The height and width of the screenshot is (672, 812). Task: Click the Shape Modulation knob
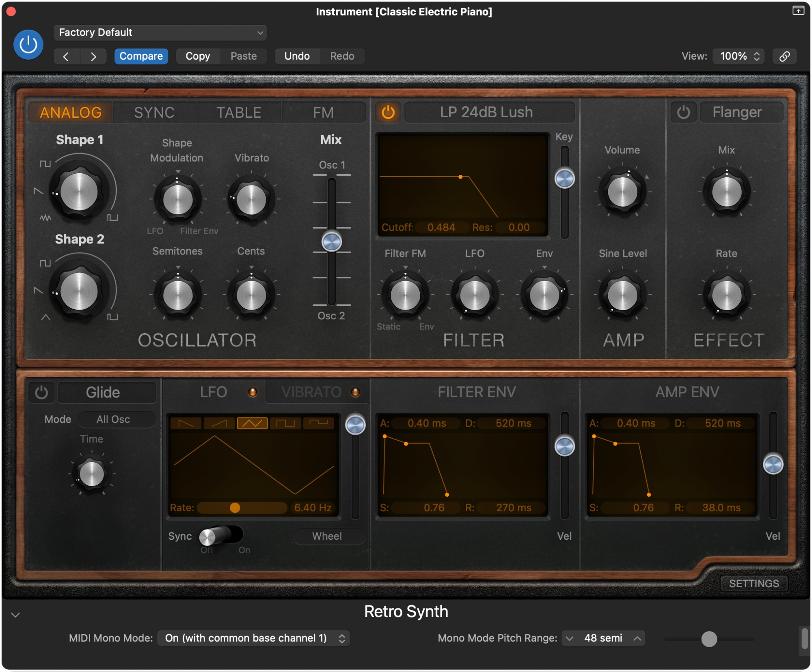[x=178, y=200]
